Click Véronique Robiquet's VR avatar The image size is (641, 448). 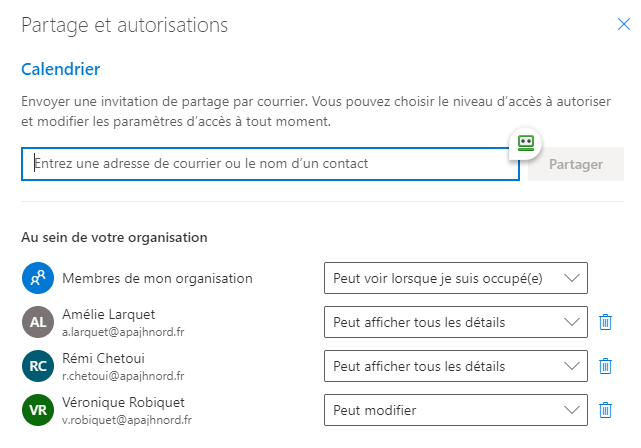[x=38, y=410]
